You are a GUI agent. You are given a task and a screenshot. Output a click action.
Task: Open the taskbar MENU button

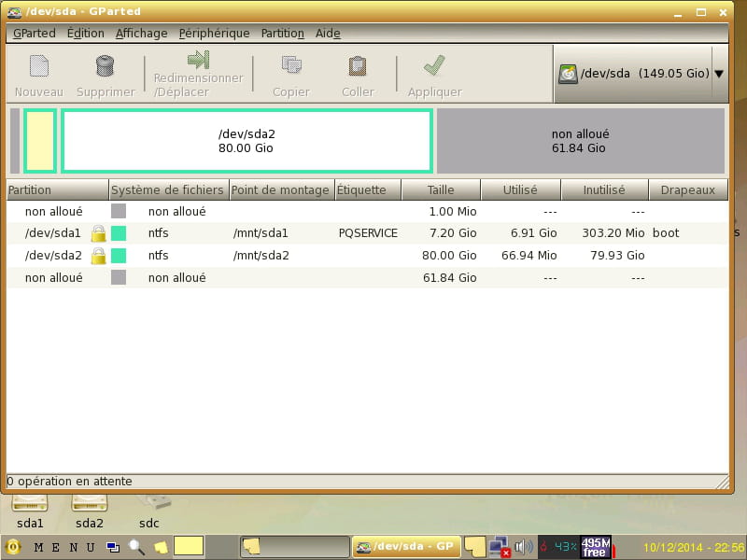63,547
